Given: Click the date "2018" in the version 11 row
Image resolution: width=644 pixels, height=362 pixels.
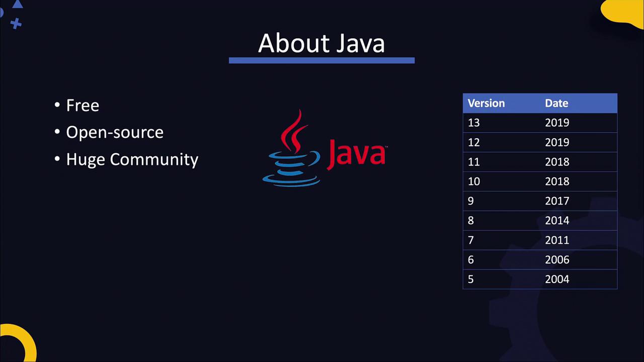Looking at the screenshot, I should 557,162.
